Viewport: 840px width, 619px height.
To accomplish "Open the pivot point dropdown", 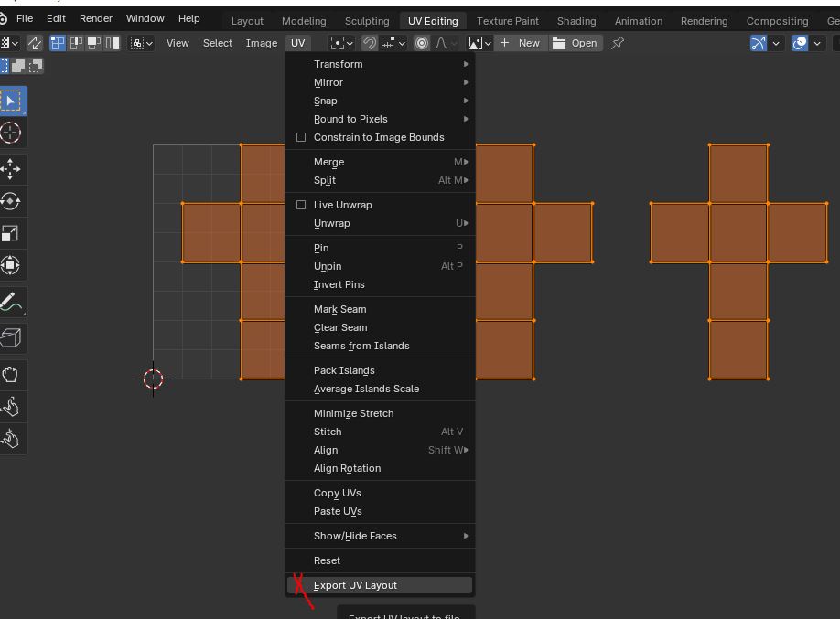I will tap(341, 43).
